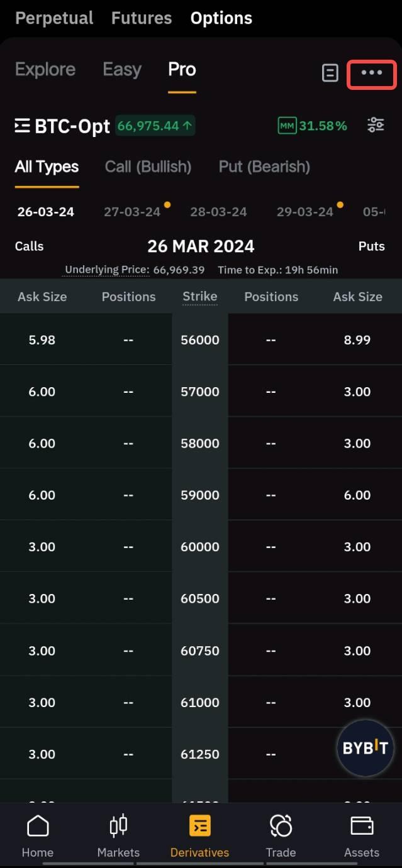The width and height of the screenshot is (402, 868).
Task: Select the Easy options mode
Action: tap(122, 69)
